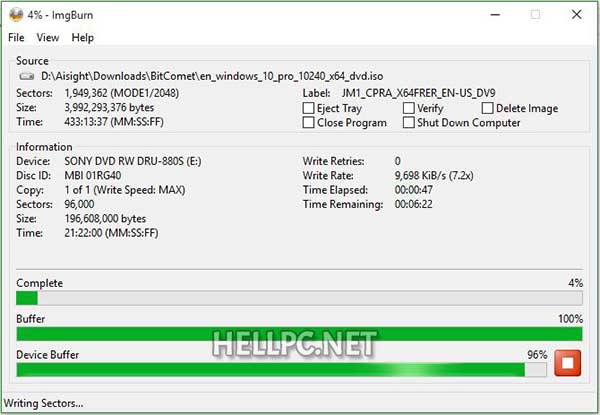The width and height of the screenshot is (600, 415).
Task: Enable Shut Down Computer checkbox
Action: coord(409,122)
